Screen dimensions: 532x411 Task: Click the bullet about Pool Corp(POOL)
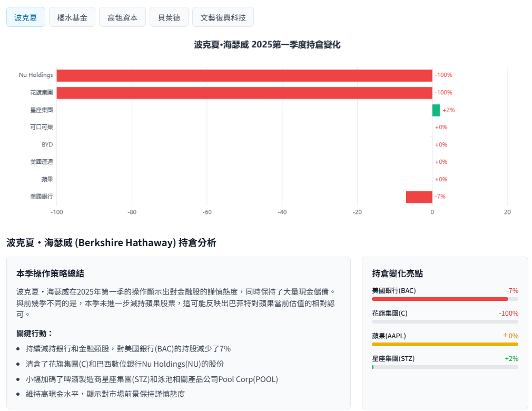coord(152,379)
